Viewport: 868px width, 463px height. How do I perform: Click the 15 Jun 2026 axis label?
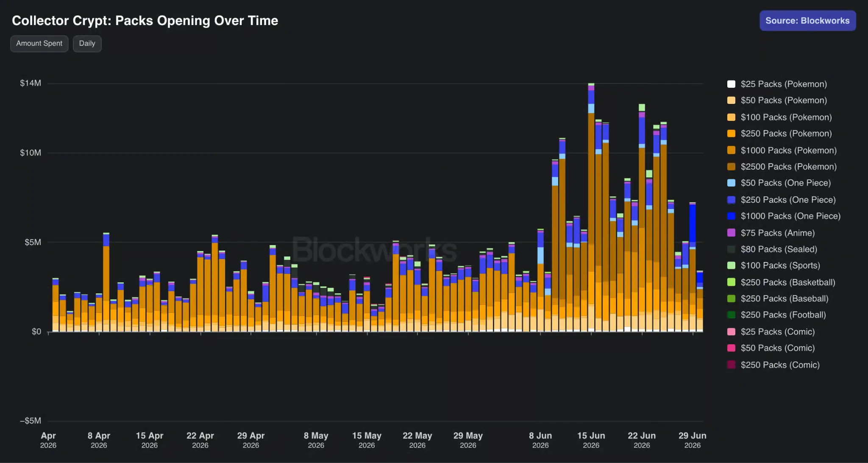click(591, 440)
